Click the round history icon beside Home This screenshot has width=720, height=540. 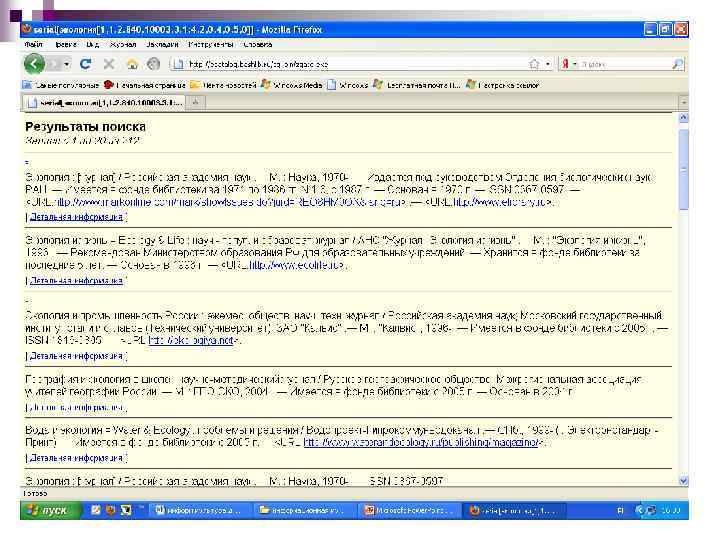(x=153, y=64)
